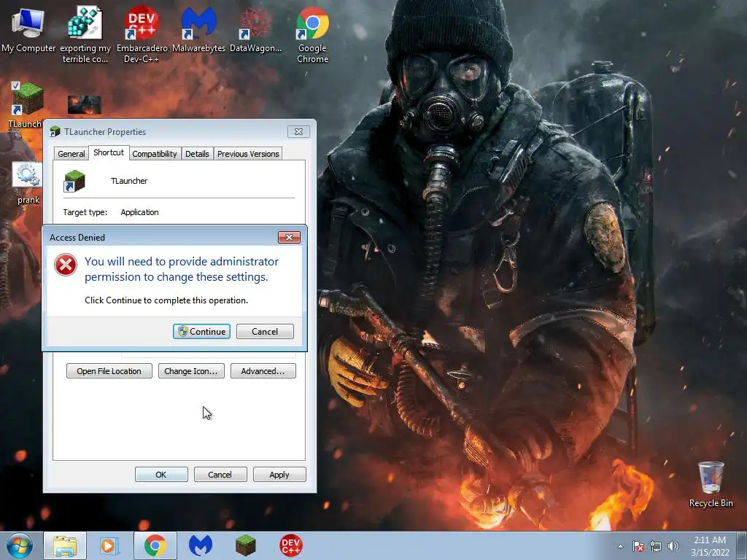The width and height of the screenshot is (747, 560).
Task: Switch to Chrome in the taskbar
Action: coord(155,545)
